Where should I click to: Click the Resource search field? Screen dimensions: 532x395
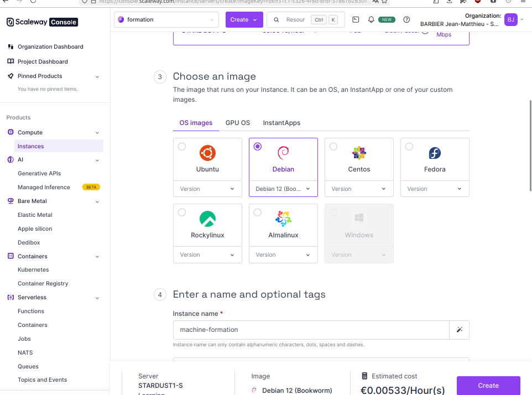click(306, 20)
